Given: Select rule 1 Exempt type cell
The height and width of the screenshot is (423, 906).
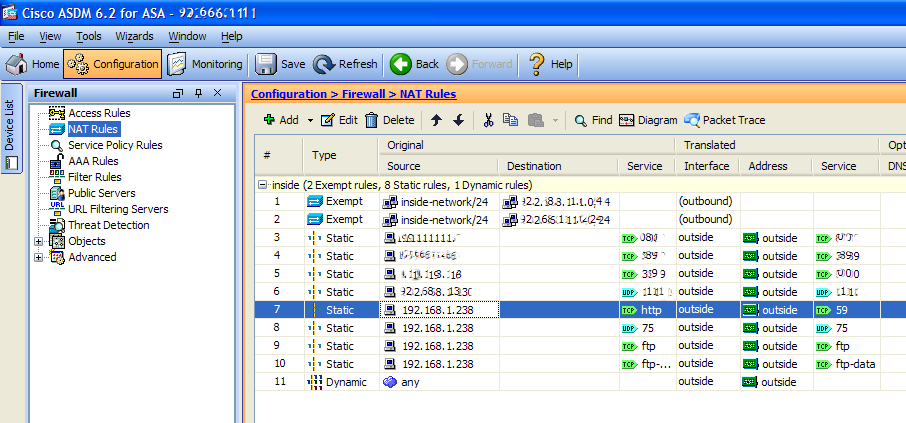Looking at the screenshot, I should (x=341, y=202).
